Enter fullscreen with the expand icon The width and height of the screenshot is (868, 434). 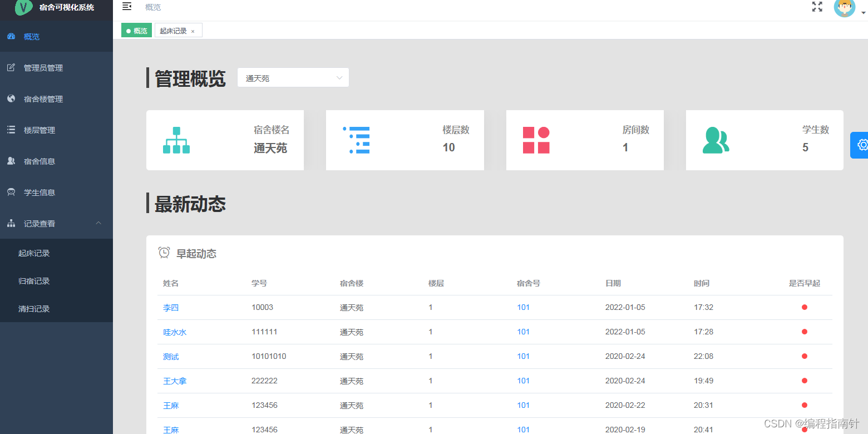click(817, 7)
